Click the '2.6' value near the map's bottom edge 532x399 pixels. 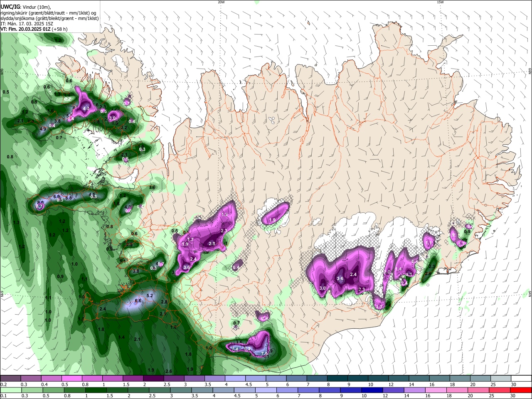coord(169,371)
